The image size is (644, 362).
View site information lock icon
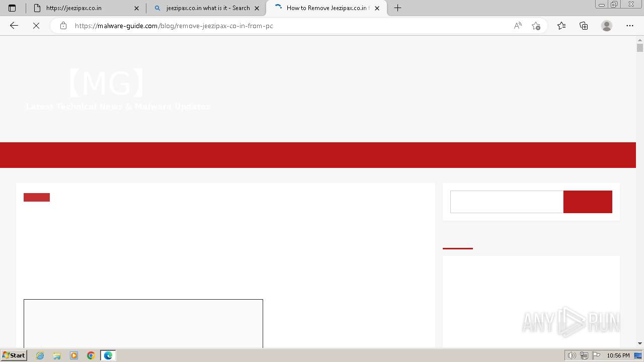click(63, 26)
